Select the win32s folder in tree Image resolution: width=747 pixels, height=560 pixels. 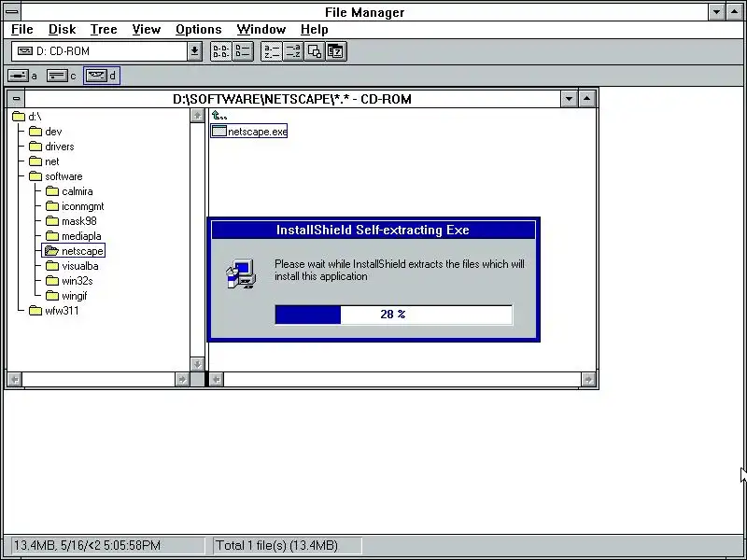point(69,281)
